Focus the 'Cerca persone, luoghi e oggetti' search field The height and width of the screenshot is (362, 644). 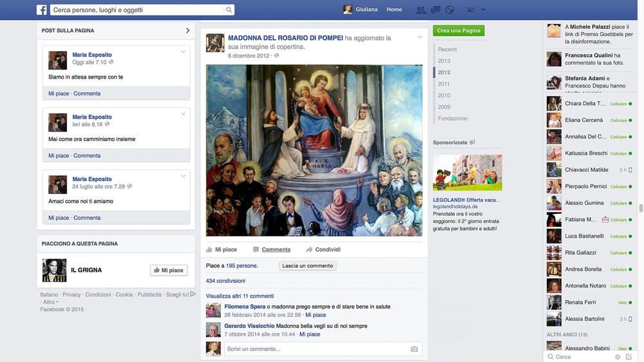click(x=138, y=10)
